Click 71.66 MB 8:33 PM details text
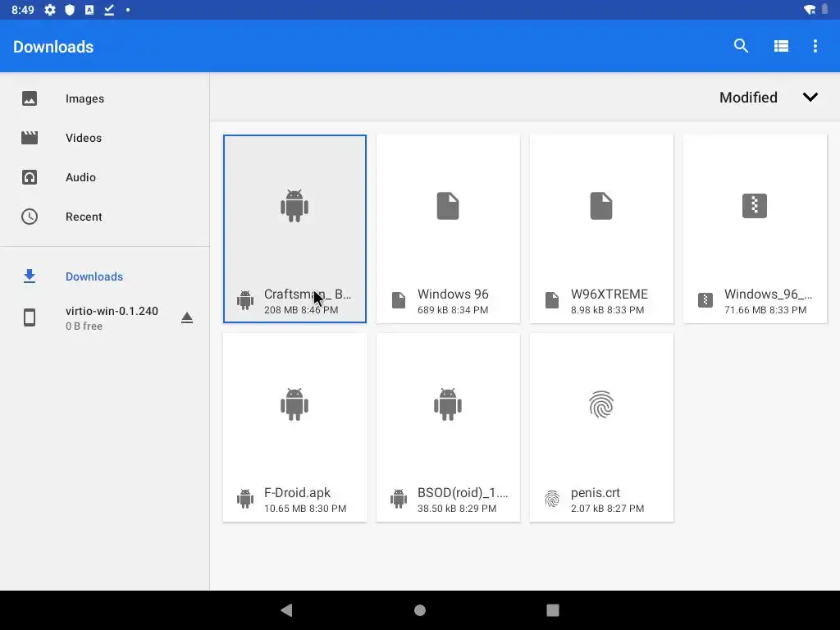840x630 pixels. 765,309
